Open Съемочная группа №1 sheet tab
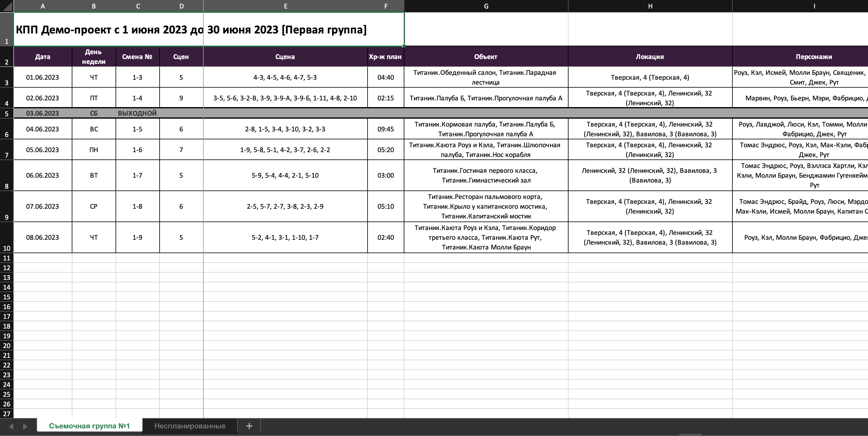 (x=89, y=426)
